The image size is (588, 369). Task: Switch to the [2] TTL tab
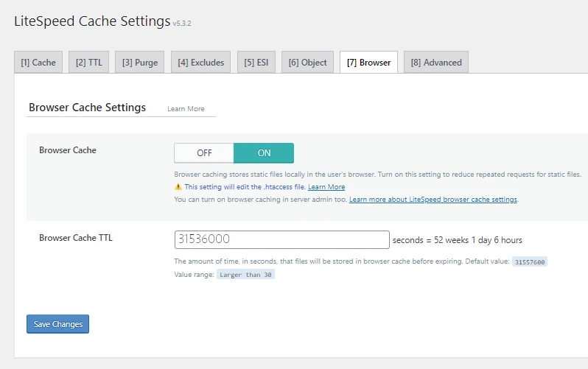coord(89,63)
